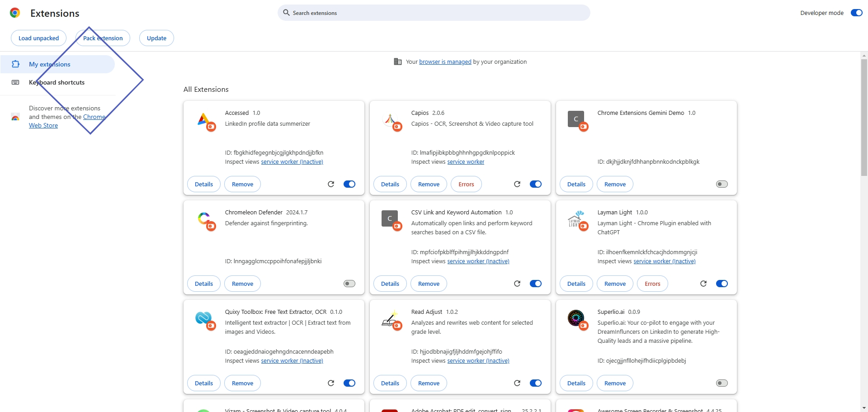Click the vertical scrollbar thumb
The width and height of the screenshot is (868, 412).
[864, 118]
